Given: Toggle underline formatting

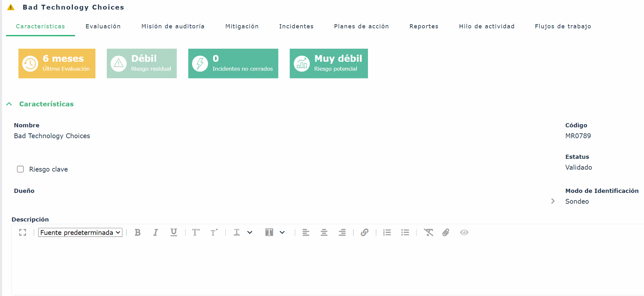Looking at the screenshot, I should pos(174,232).
